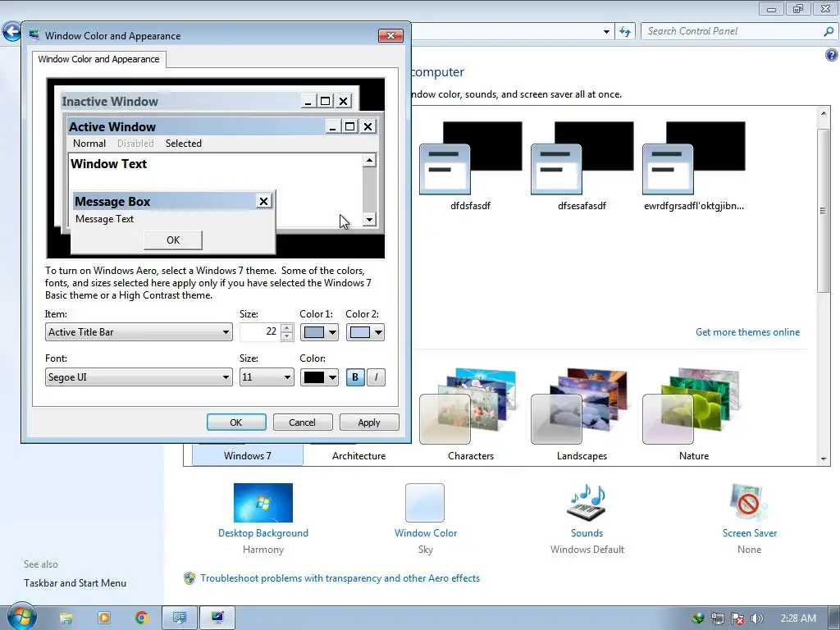Open Taskbar and Start Menu link

pyautogui.click(x=75, y=583)
